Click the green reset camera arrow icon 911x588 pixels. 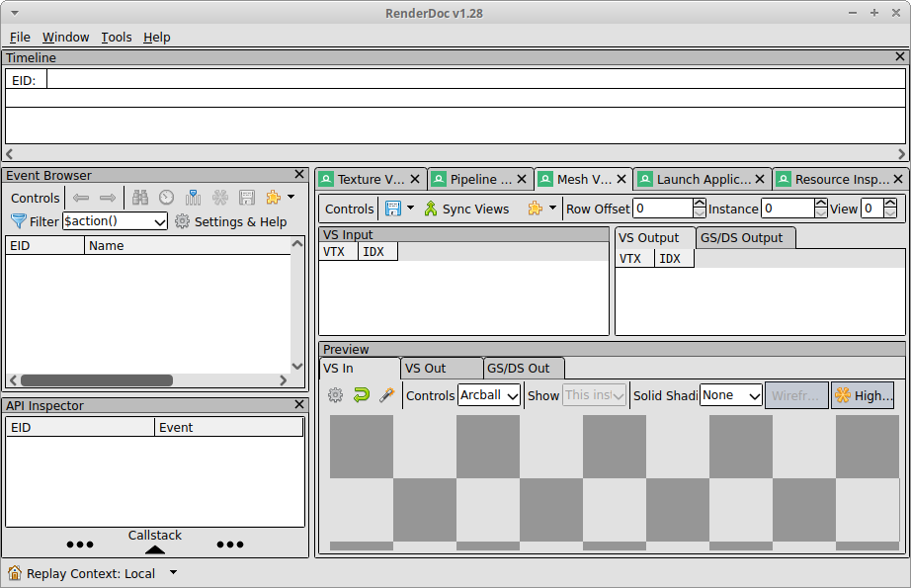(362, 395)
